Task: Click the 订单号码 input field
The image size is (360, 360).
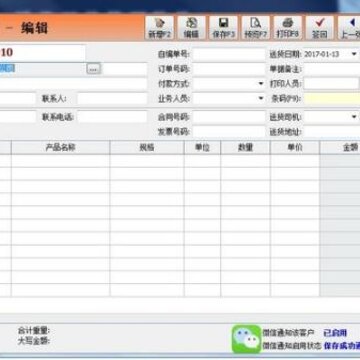Action: [x=229, y=69]
